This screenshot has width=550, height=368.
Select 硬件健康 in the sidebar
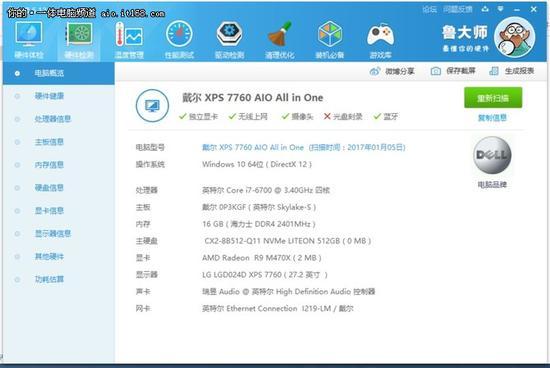(49, 96)
